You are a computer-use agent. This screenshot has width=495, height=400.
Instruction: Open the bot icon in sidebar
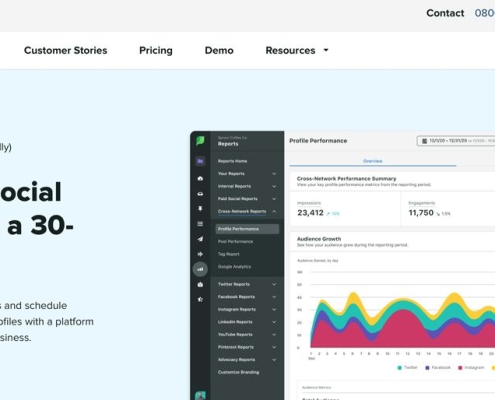[200, 284]
